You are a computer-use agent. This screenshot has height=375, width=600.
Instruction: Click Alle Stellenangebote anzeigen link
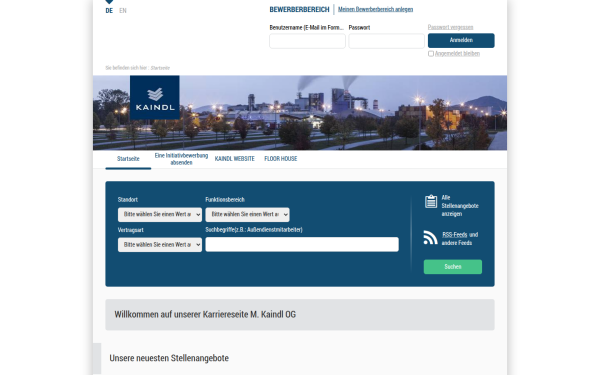(x=460, y=206)
